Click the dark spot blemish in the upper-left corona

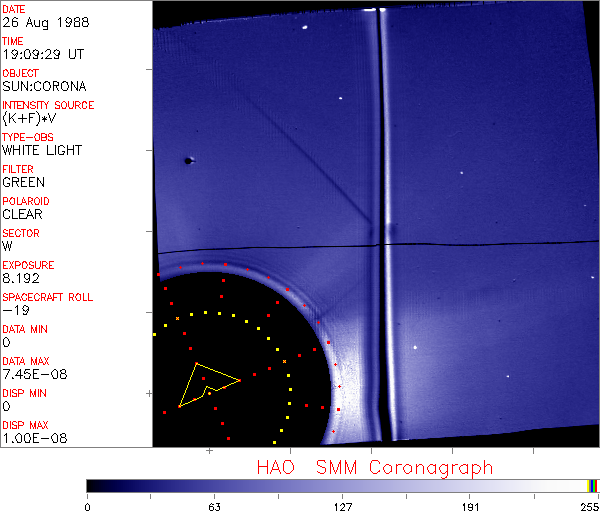(188, 160)
